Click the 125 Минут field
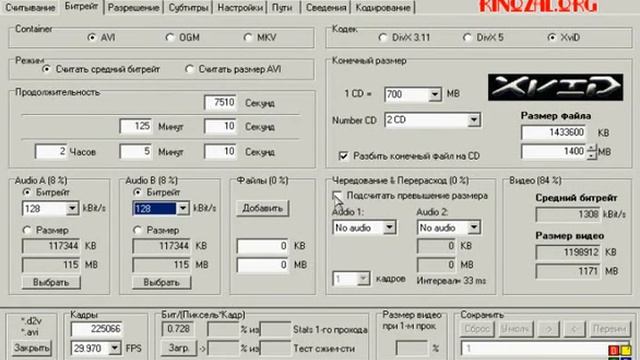The height and width of the screenshot is (360, 640). click(136, 126)
